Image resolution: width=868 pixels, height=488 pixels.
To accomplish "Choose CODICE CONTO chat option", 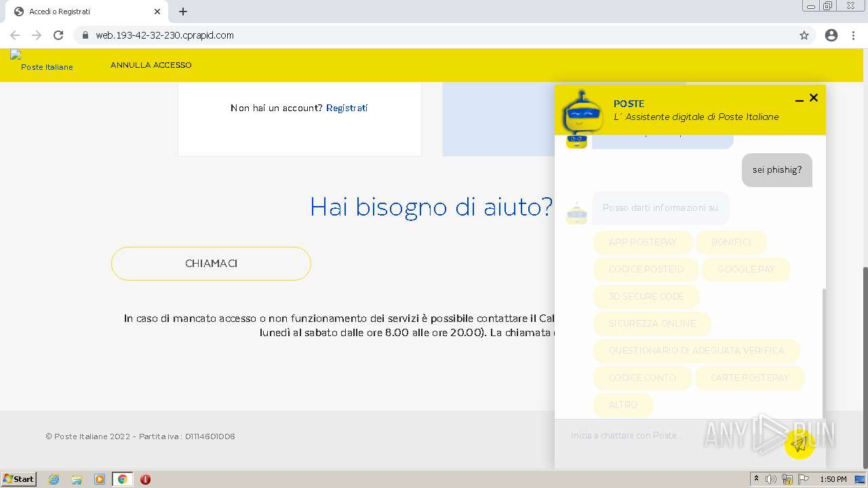I will pyautogui.click(x=642, y=378).
